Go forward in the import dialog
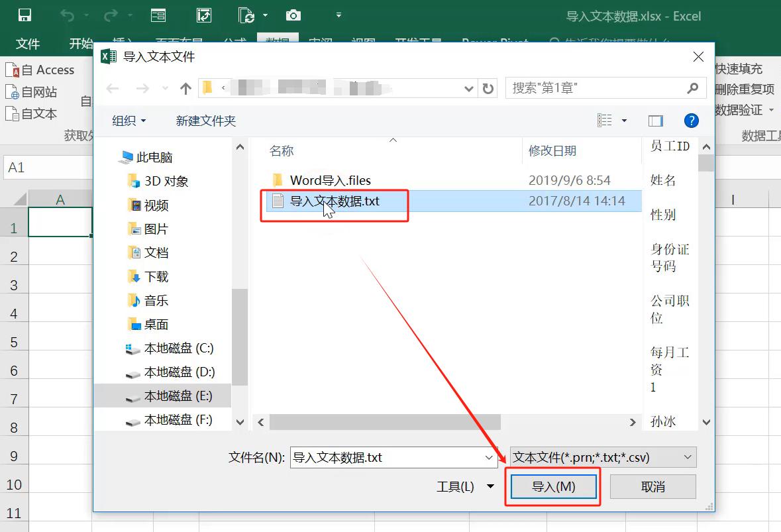The image size is (781, 532). [x=142, y=89]
